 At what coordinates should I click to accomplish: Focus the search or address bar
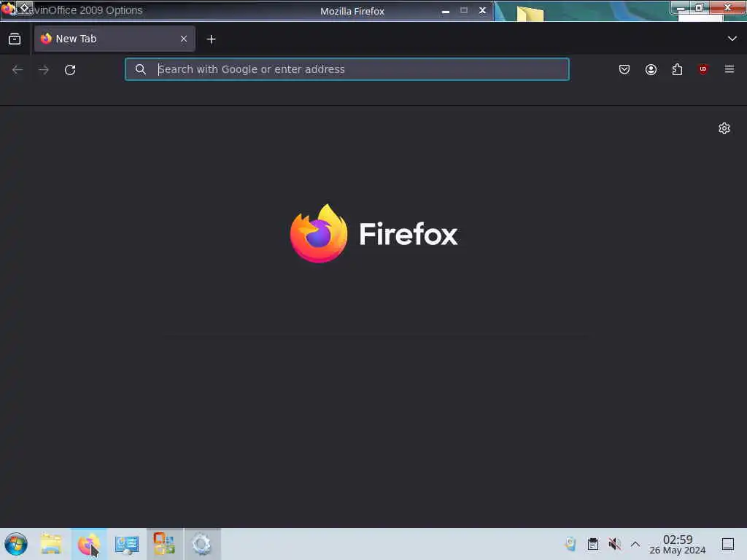(347, 69)
